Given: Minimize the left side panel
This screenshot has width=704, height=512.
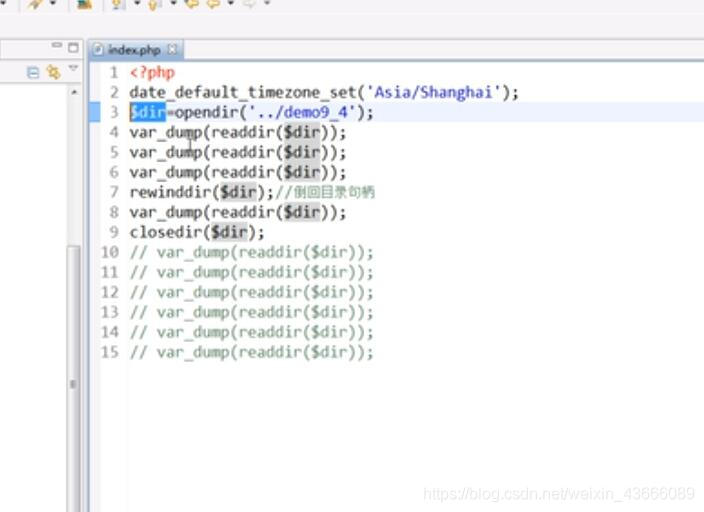Looking at the screenshot, I should (x=57, y=45).
